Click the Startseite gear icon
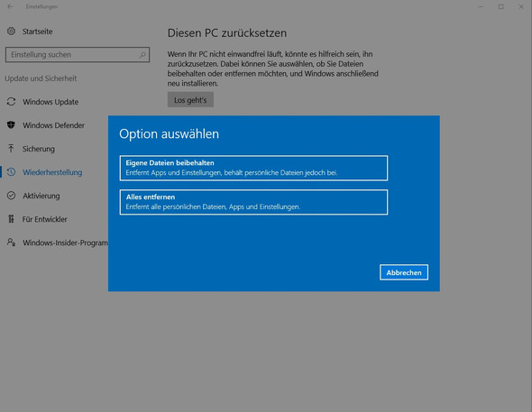Viewport: 532px width, 412px height. click(11, 32)
